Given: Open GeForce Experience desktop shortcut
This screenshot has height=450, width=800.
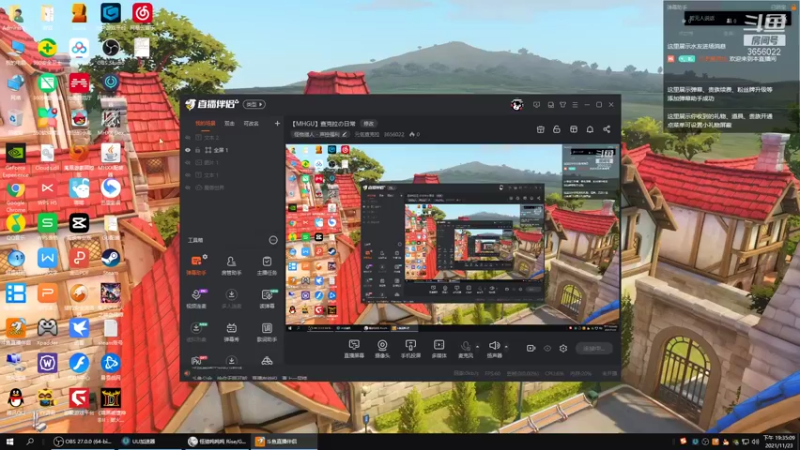Looking at the screenshot, I should click(x=16, y=160).
